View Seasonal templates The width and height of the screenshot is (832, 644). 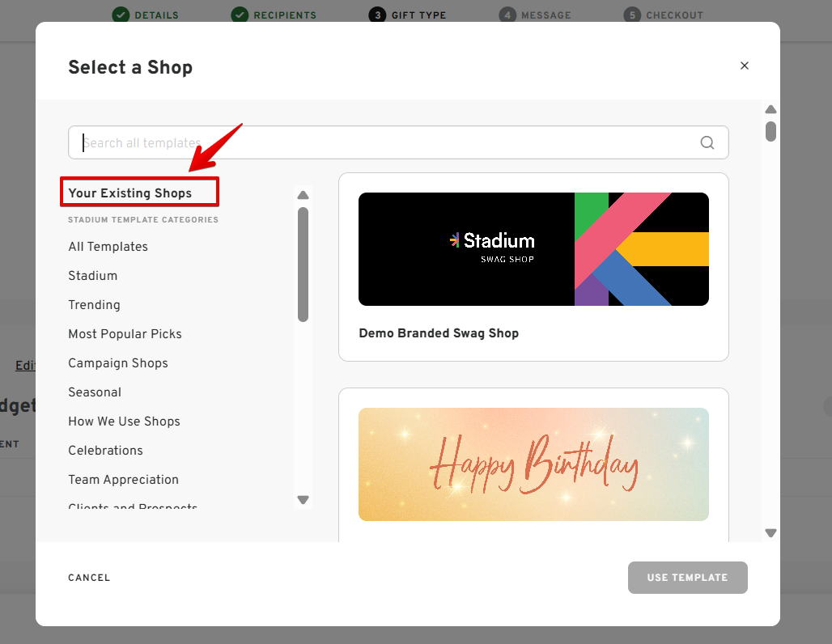point(95,392)
